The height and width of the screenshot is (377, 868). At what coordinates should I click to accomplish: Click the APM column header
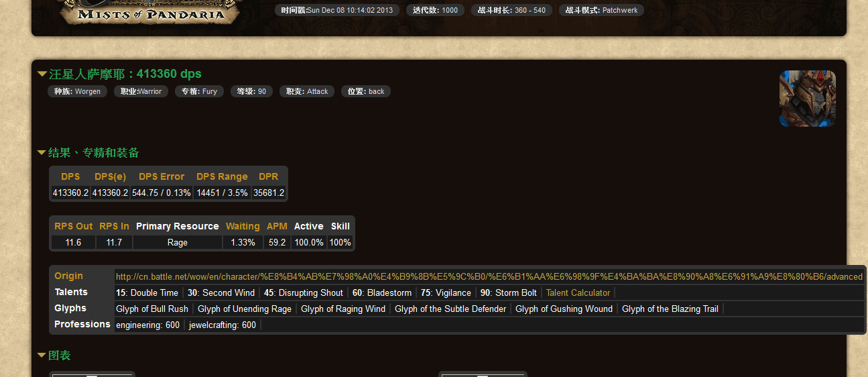click(x=276, y=226)
